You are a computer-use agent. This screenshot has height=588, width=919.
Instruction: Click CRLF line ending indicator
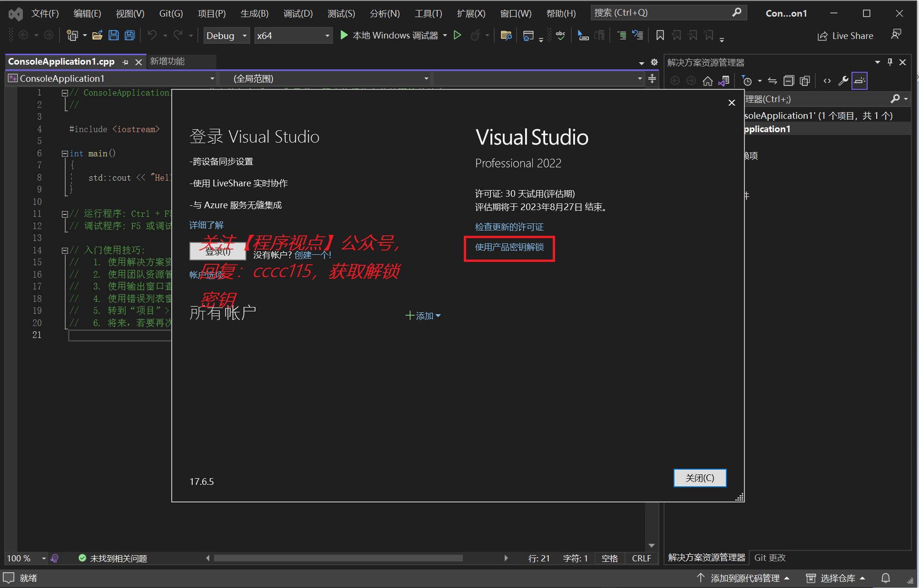coord(641,558)
